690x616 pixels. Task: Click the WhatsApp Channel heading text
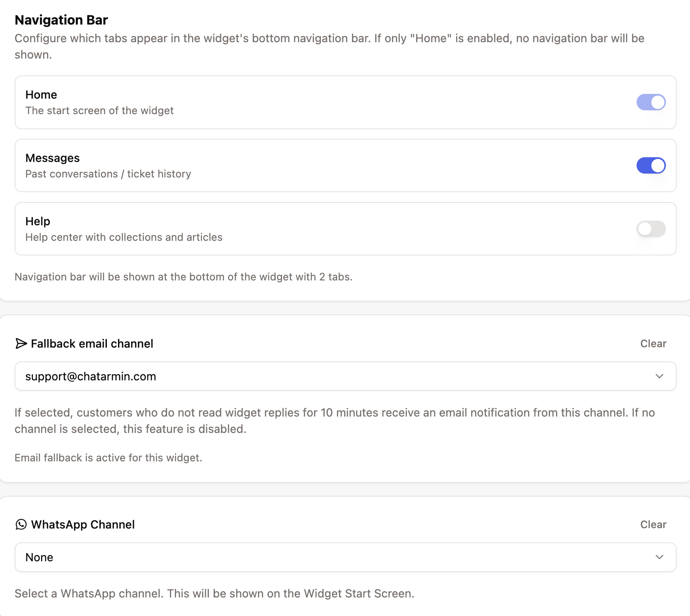pos(83,524)
